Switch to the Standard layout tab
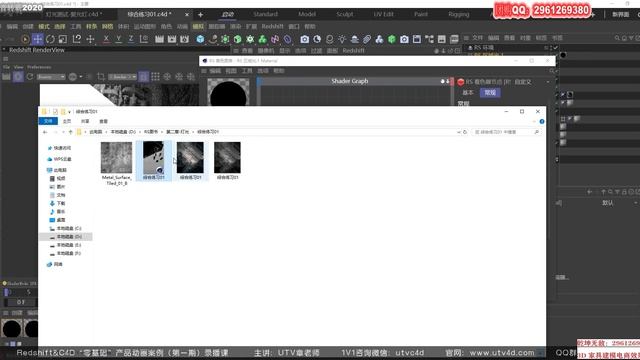Image resolution: width=640 pixels, height=360 pixels. pos(265,14)
